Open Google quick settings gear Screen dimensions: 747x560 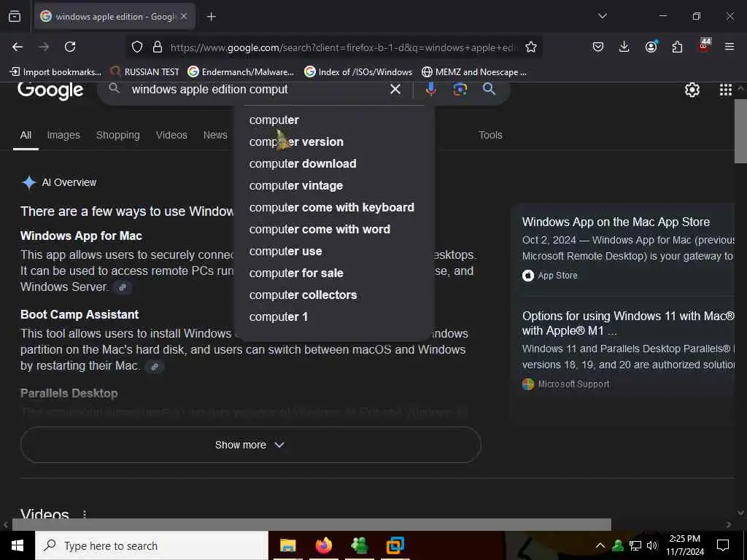[x=692, y=90]
